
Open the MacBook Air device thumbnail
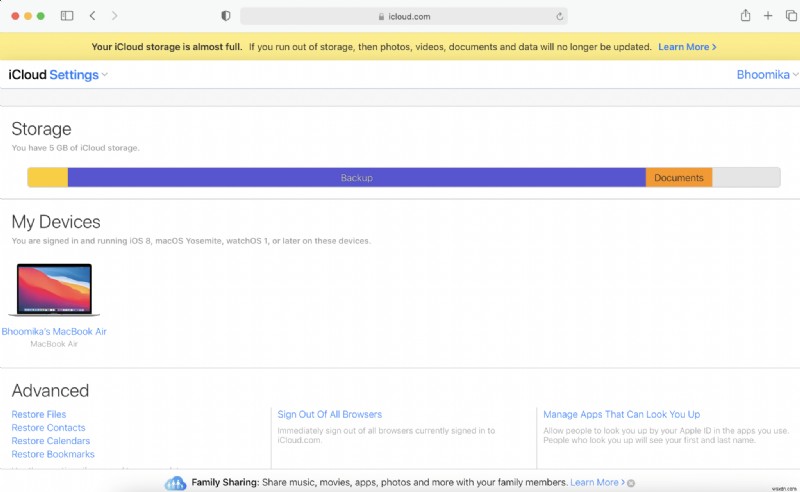point(54,289)
